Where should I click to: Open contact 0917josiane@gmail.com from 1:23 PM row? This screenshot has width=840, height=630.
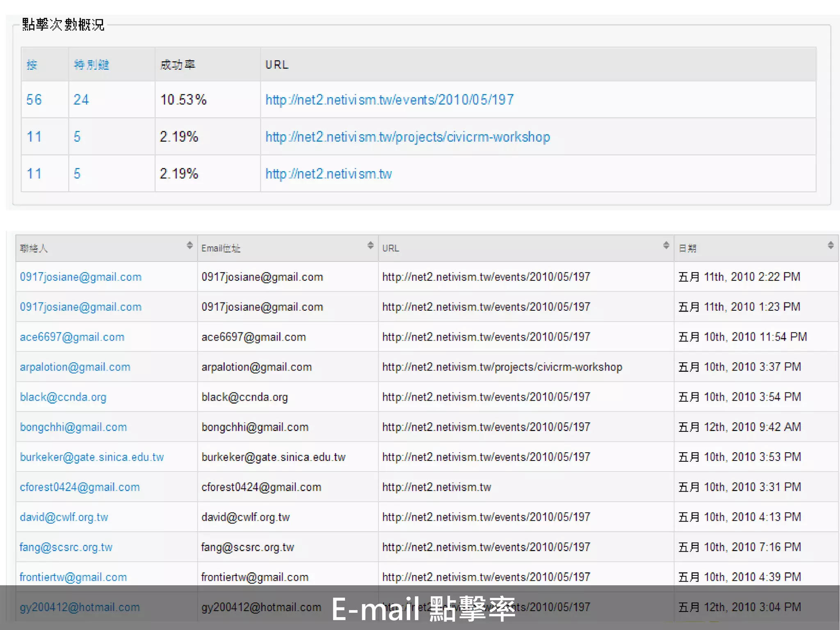81,307
